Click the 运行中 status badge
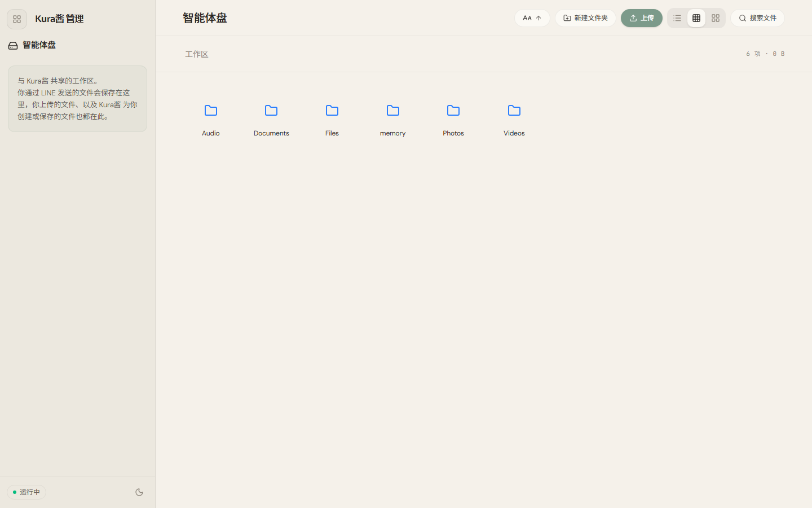 click(27, 492)
